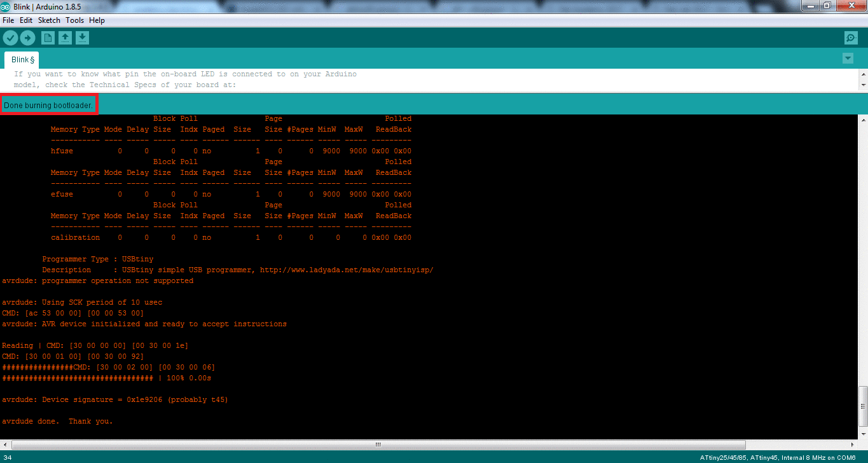Image resolution: width=868 pixels, height=463 pixels.
Task: Click 'AVR device initialized and ready' line
Action: click(144, 324)
